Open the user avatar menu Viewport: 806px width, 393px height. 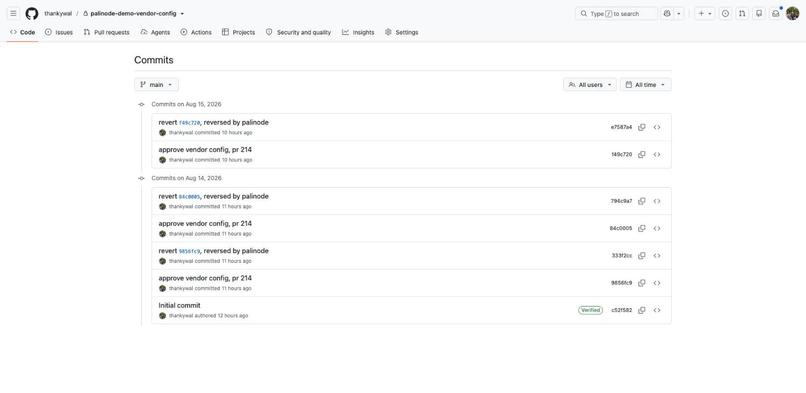tap(792, 13)
